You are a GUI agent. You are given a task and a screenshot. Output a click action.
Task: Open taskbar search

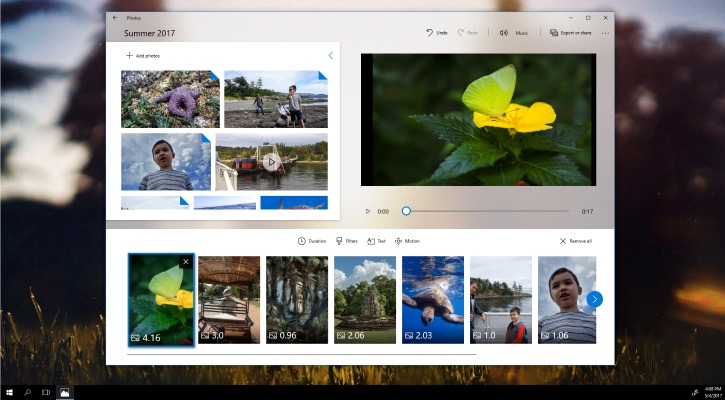[27, 393]
